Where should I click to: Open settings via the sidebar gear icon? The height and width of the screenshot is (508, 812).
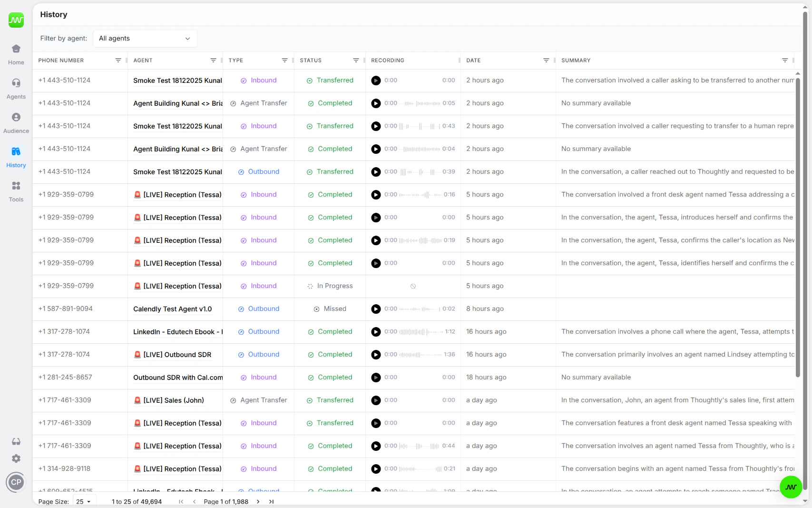tap(16, 458)
